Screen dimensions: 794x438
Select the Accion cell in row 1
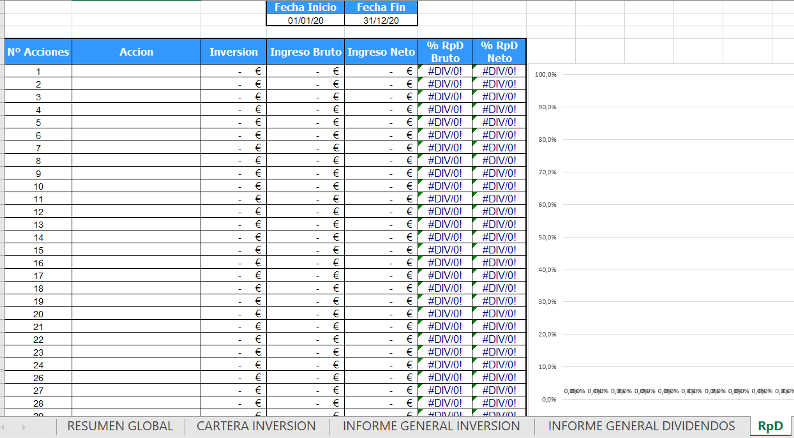[136, 71]
